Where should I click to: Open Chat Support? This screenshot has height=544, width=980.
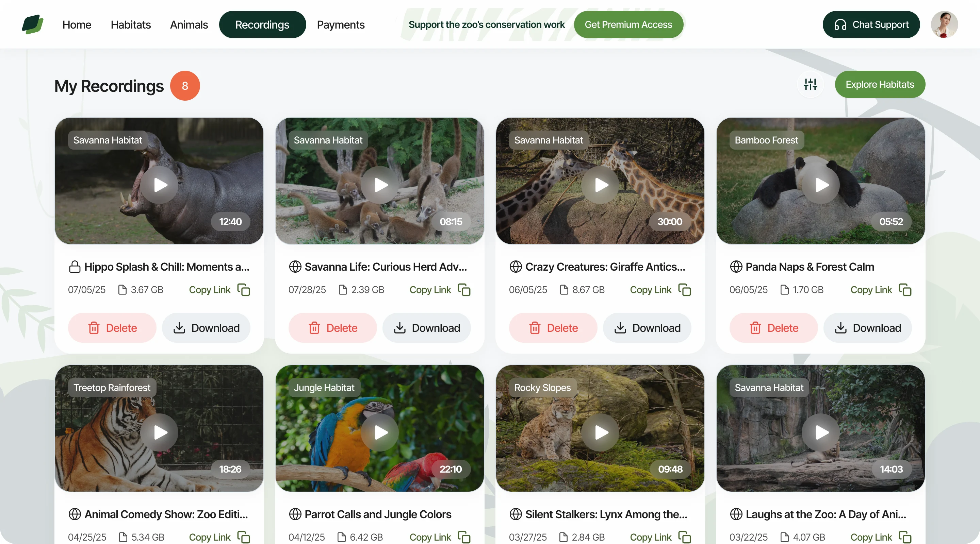(871, 24)
